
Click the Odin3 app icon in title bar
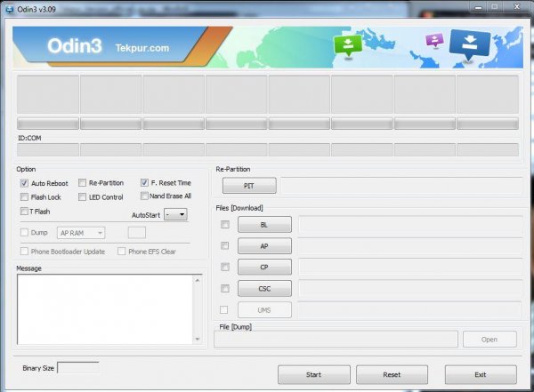point(9,10)
